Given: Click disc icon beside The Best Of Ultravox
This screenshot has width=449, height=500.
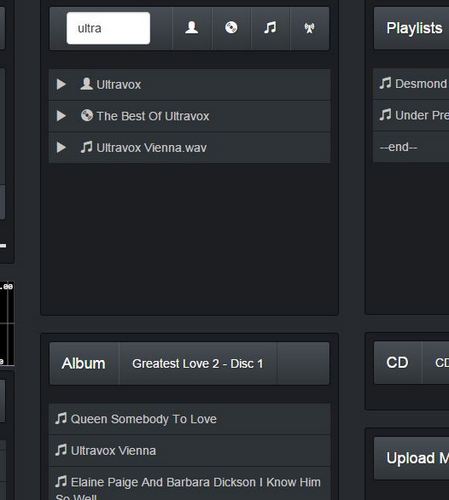Looking at the screenshot, I should (x=87, y=115).
